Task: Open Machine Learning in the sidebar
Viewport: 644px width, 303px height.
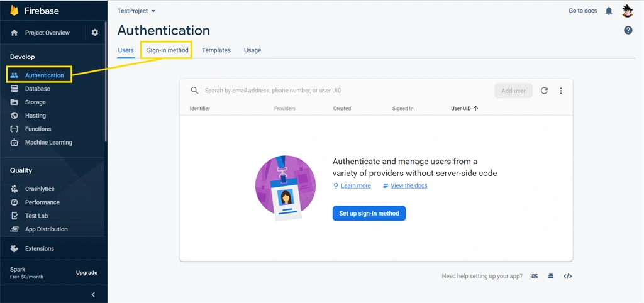Action: point(48,143)
